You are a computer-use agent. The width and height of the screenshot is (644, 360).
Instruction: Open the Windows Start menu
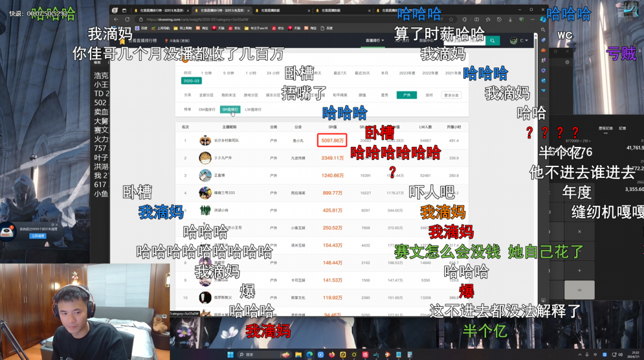pos(230,355)
